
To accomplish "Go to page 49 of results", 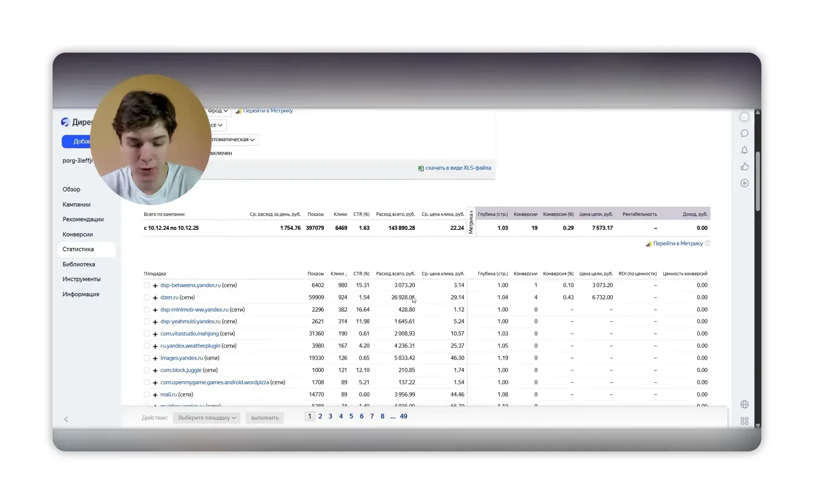I will (x=403, y=416).
